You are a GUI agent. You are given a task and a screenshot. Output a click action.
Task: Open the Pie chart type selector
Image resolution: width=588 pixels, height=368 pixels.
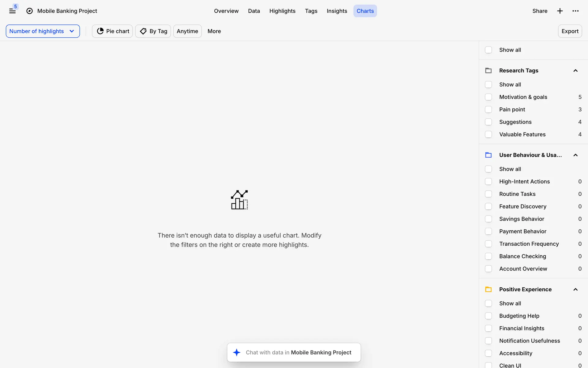[x=112, y=31]
